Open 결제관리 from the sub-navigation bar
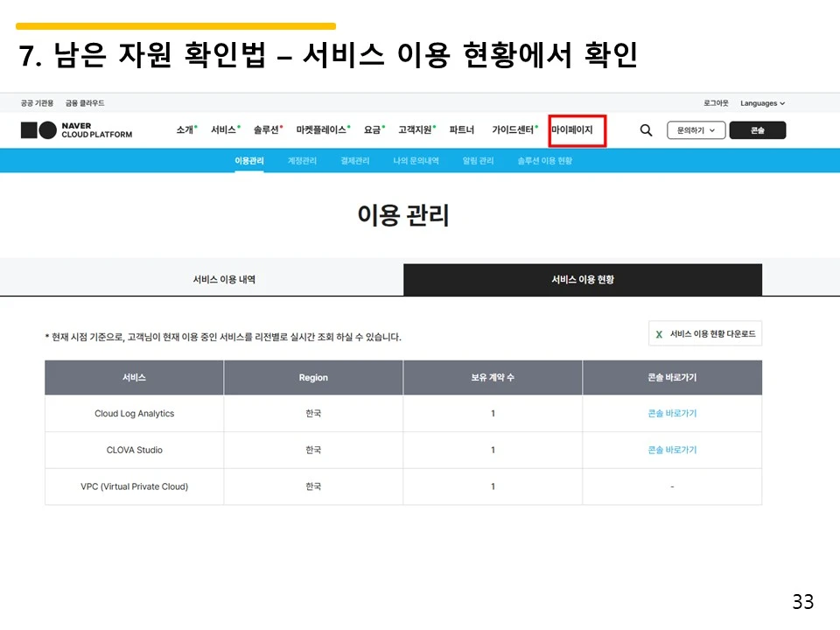This screenshot has height=630, width=840. pos(353,160)
